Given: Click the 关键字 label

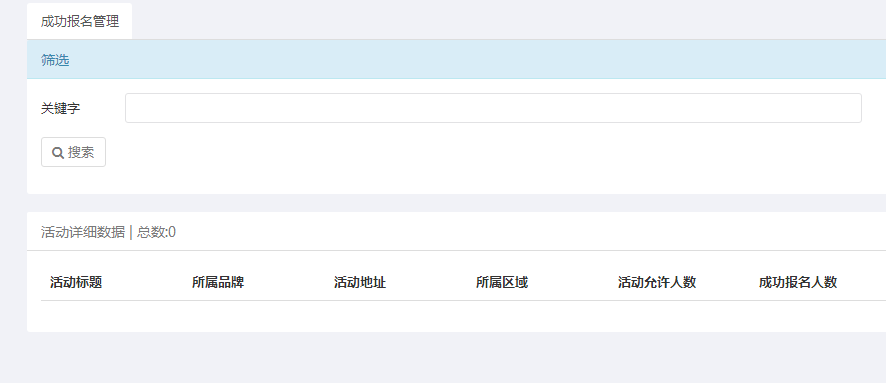Looking at the screenshot, I should point(60,108).
